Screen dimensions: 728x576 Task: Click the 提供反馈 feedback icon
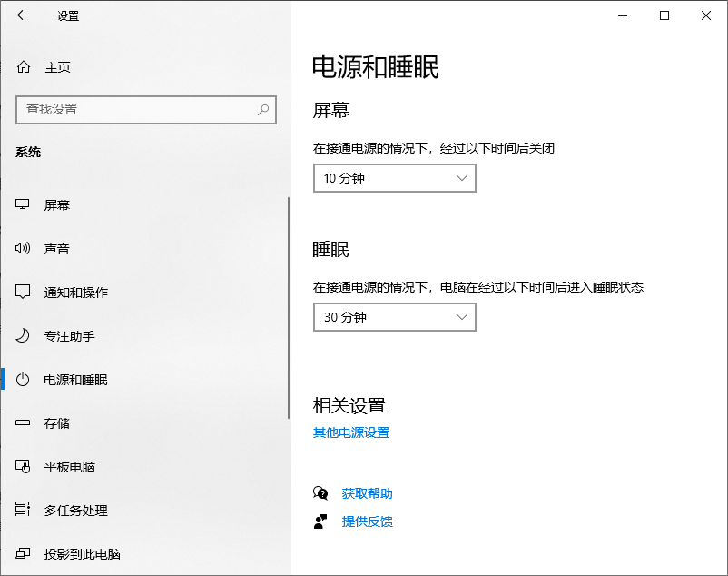(x=320, y=521)
